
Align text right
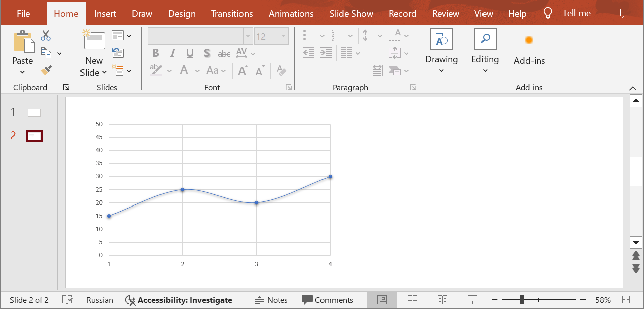click(x=343, y=70)
